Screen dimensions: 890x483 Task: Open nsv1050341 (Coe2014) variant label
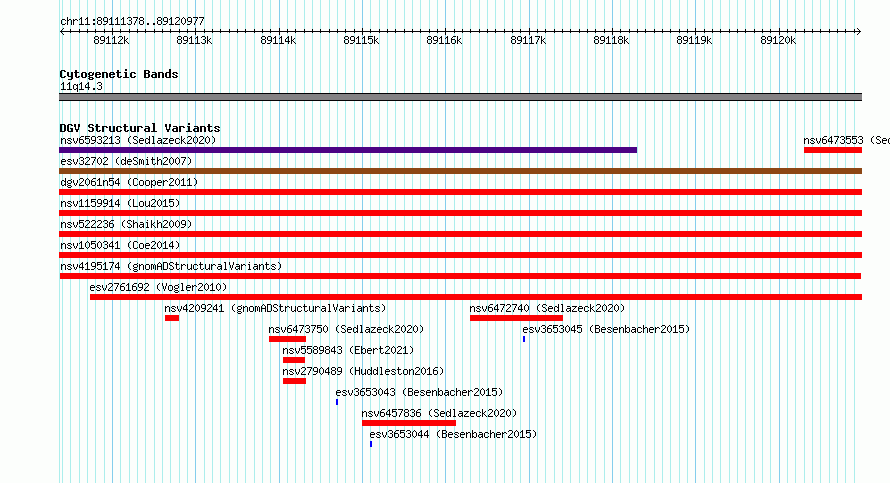tap(120, 245)
